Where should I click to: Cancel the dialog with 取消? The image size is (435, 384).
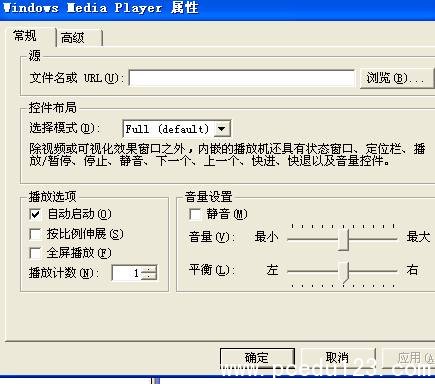coord(338,358)
